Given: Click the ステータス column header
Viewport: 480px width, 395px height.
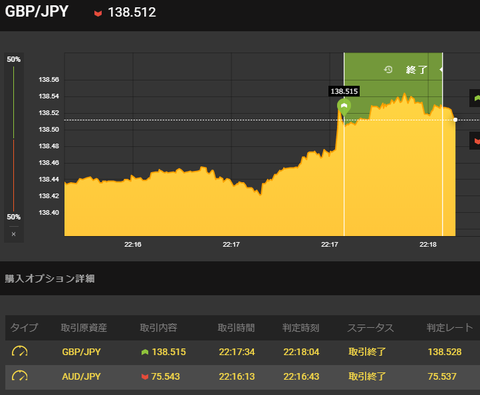Looking at the screenshot, I should (x=371, y=328).
